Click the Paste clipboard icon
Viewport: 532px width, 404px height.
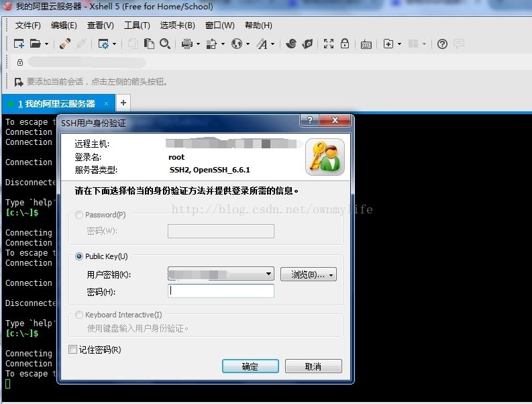point(149,44)
